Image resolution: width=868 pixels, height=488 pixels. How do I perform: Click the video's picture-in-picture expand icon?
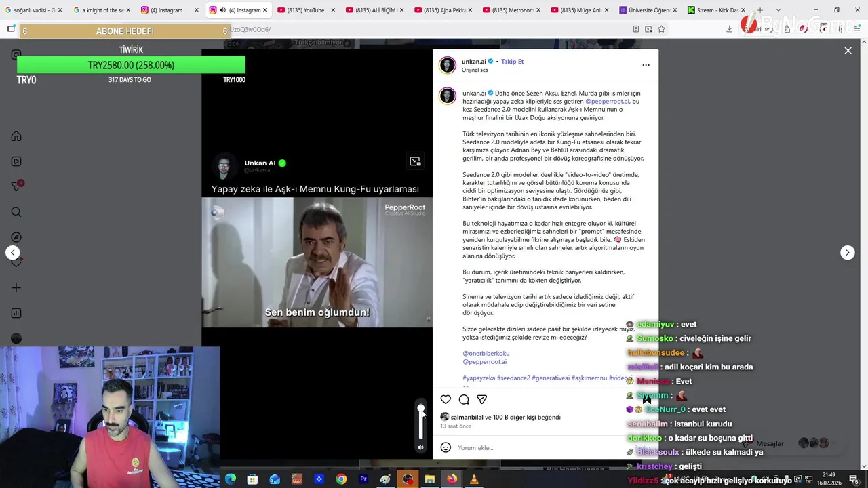(415, 161)
